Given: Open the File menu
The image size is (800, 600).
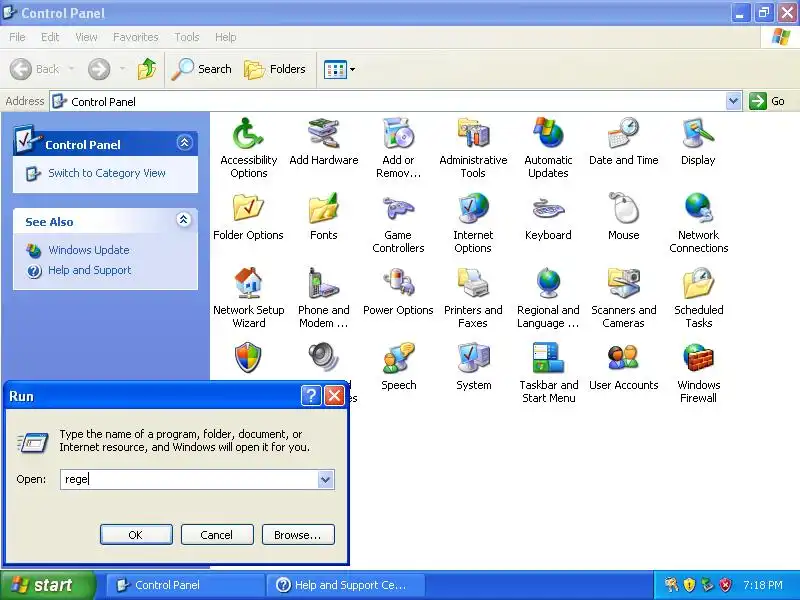Looking at the screenshot, I should [17, 37].
